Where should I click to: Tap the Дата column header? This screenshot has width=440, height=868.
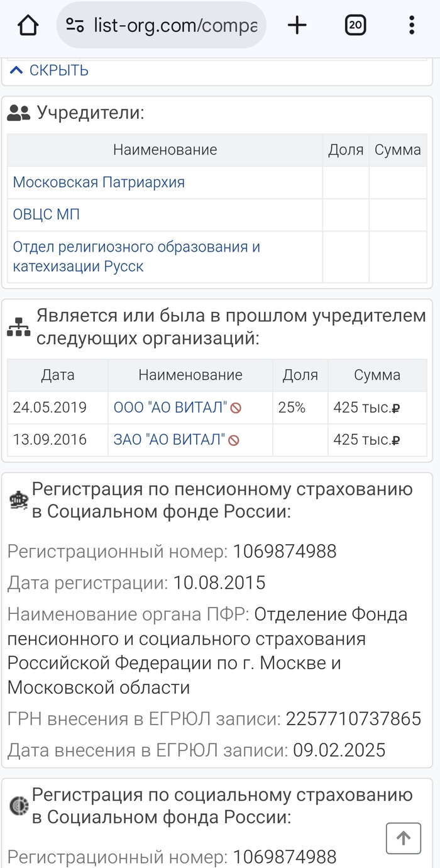[58, 375]
